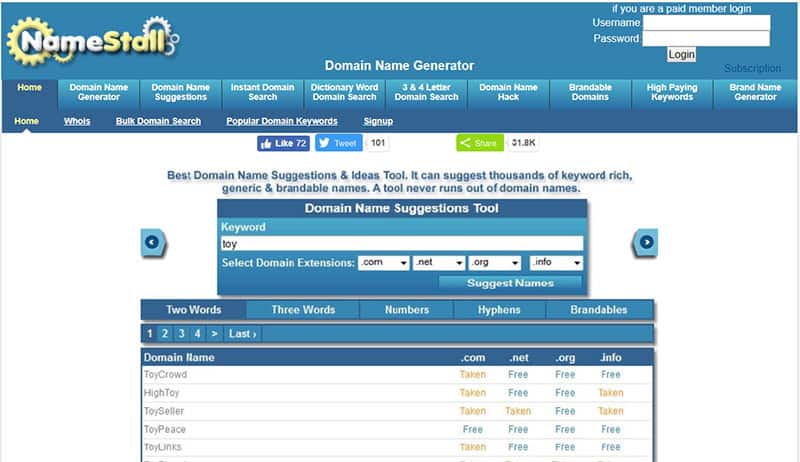Click Free .com for ToyPeace

[472, 430]
